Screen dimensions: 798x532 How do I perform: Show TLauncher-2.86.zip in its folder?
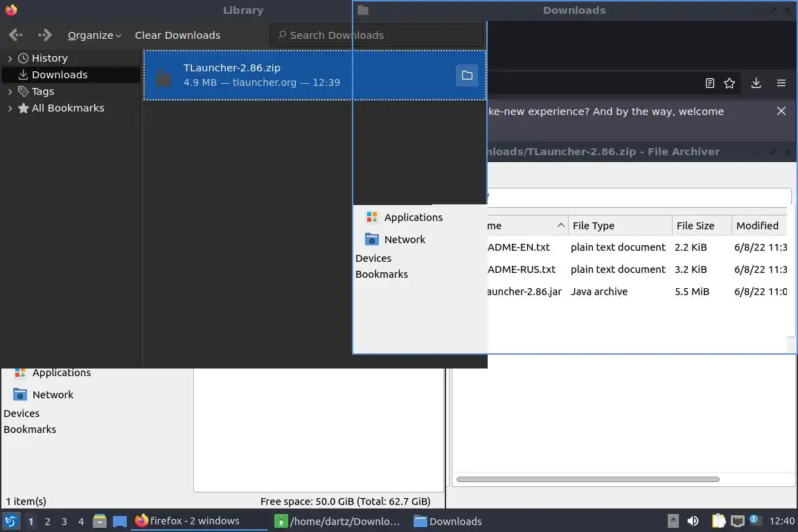(467, 76)
